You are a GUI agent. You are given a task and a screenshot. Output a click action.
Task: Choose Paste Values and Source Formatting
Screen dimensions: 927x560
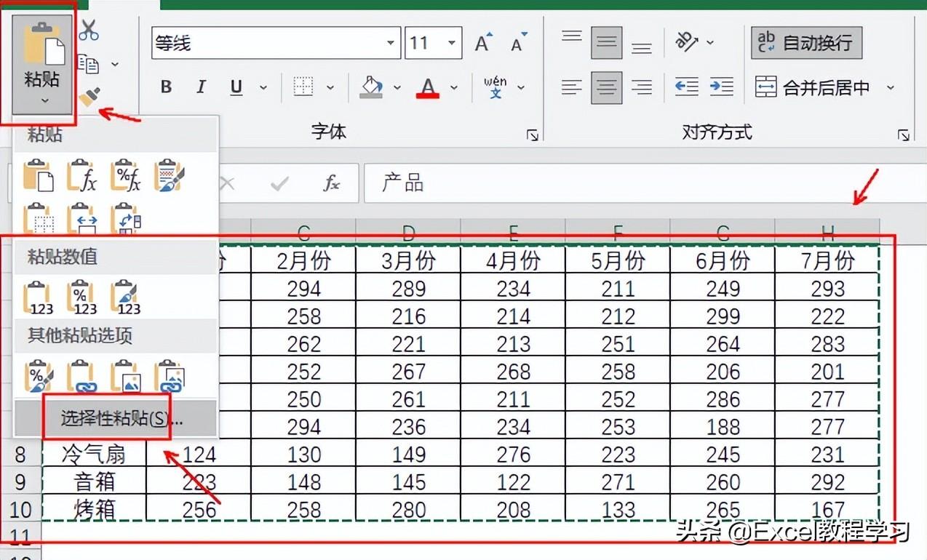126,297
